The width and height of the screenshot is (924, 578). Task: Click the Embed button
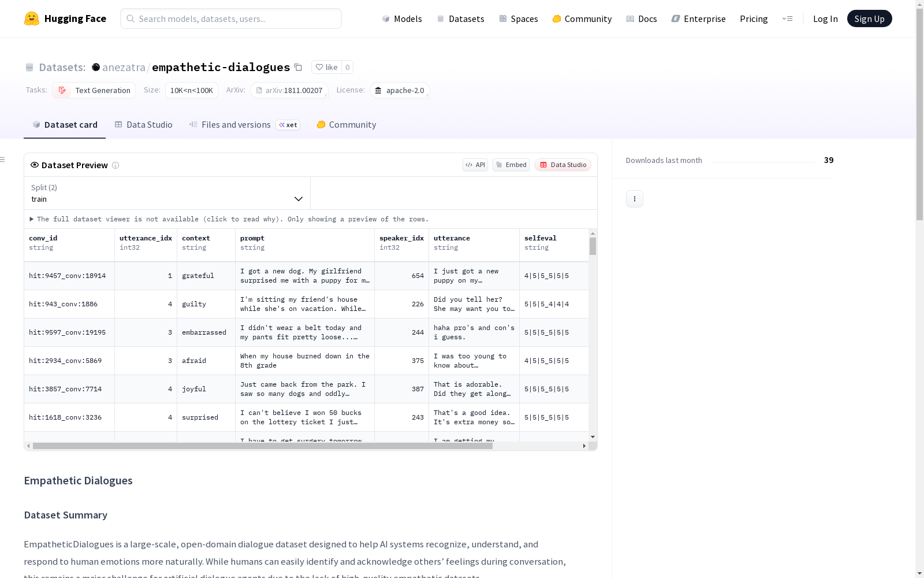[x=511, y=165]
